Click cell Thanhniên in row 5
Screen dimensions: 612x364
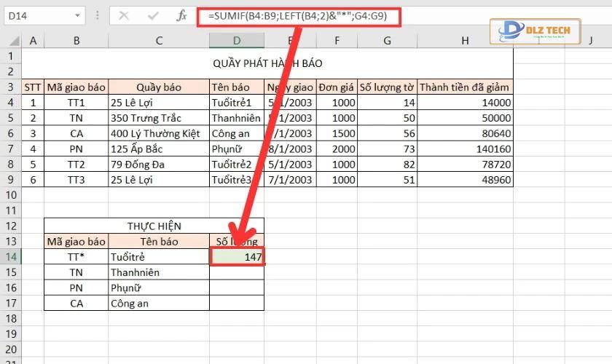pyautogui.click(x=237, y=118)
